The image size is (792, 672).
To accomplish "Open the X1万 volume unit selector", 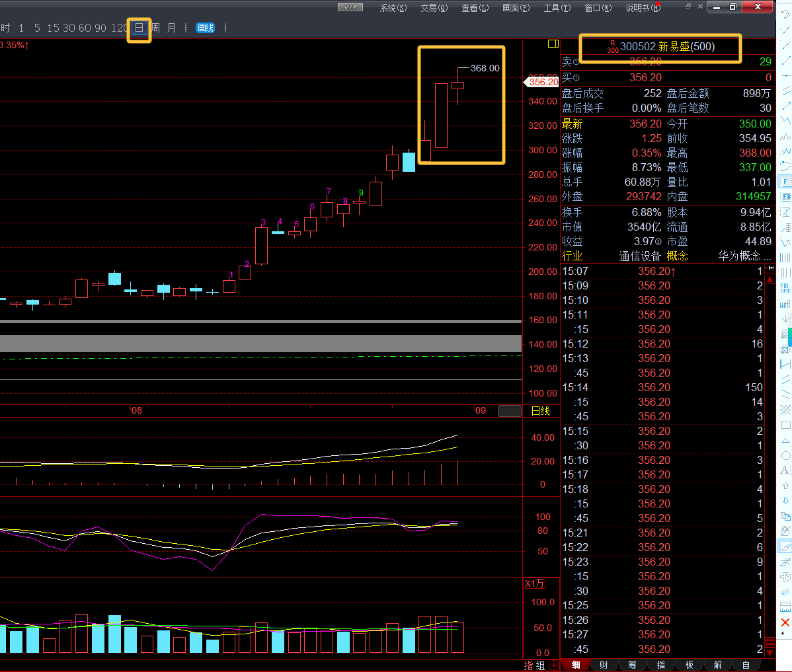I will (534, 583).
